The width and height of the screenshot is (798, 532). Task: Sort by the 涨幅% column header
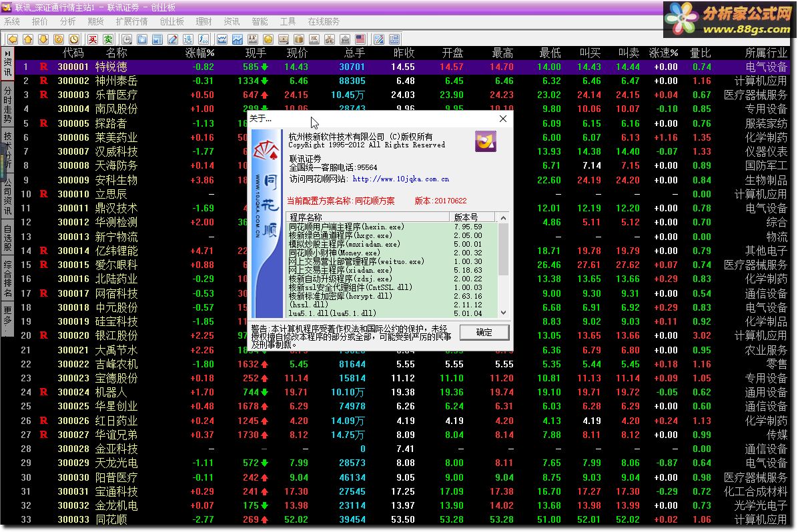[199, 53]
